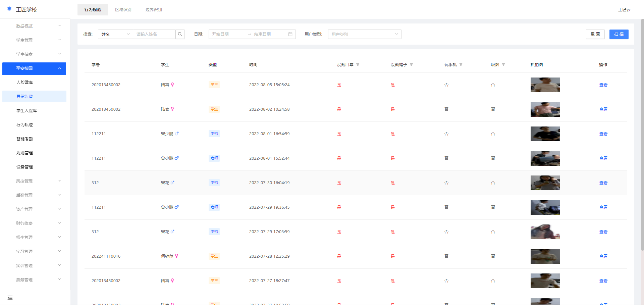Click the 重置 reset button
This screenshot has width=644, height=305.
[595, 34]
